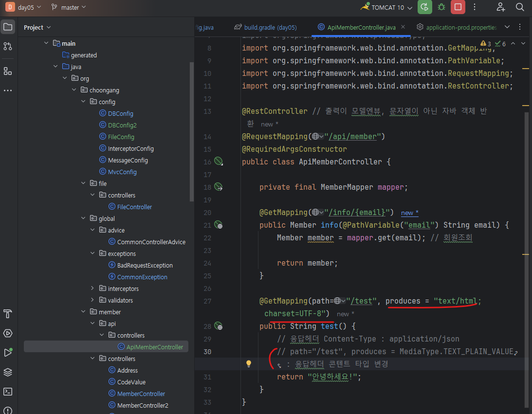The image size is (532, 414).
Task: Switch to the partially visible fig.java tab
Action: click(204, 27)
